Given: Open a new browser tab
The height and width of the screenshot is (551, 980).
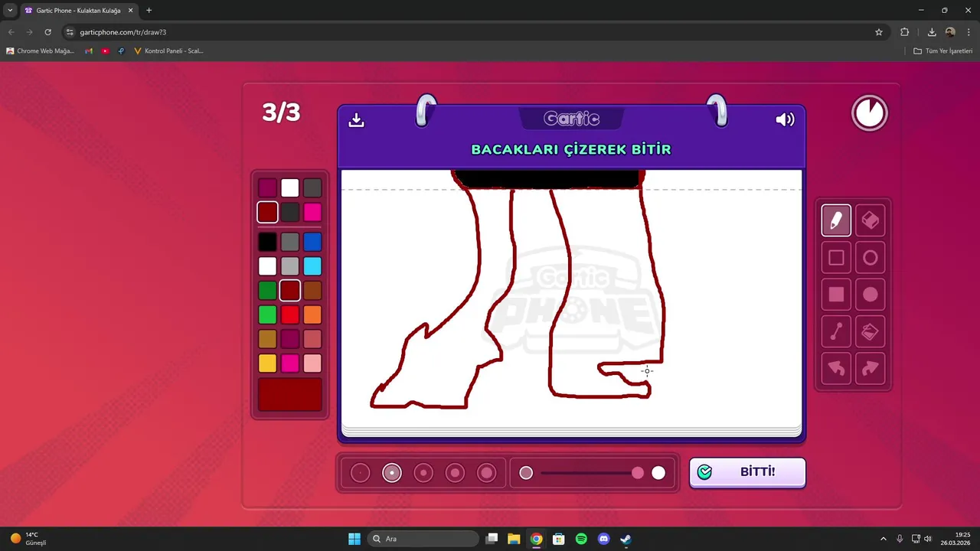Looking at the screenshot, I should click(149, 11).
